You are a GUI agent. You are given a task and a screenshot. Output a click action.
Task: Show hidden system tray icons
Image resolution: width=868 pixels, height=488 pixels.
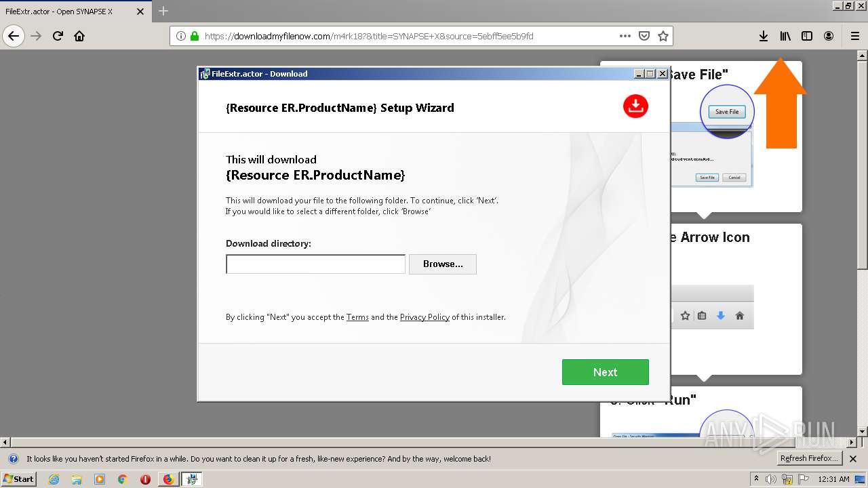tap(756, 479)
